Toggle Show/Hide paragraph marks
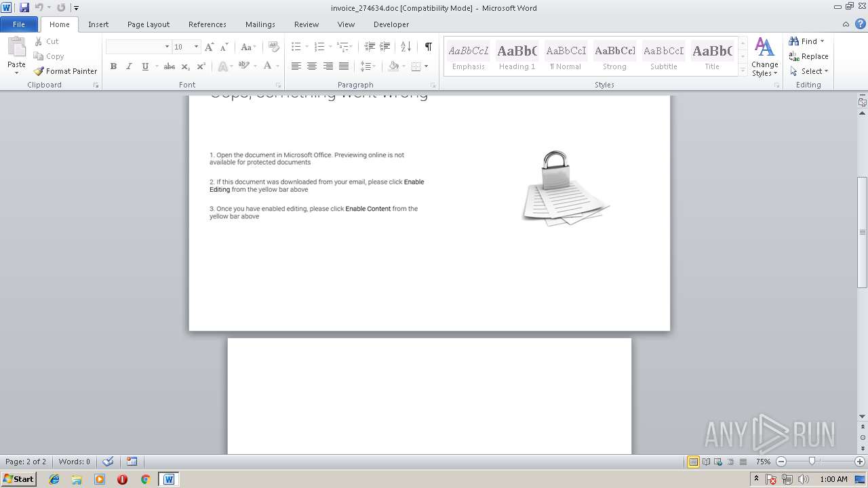 pos(428,47)
